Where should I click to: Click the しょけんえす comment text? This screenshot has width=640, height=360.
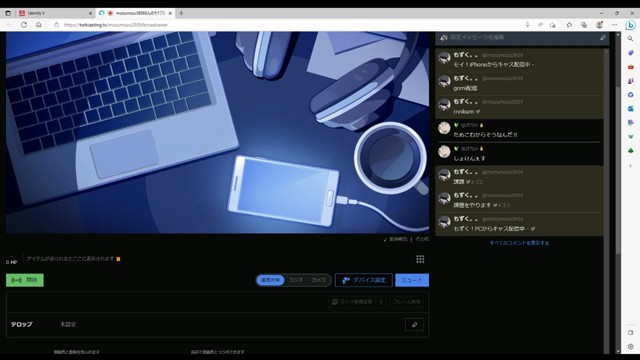[469, 158]
